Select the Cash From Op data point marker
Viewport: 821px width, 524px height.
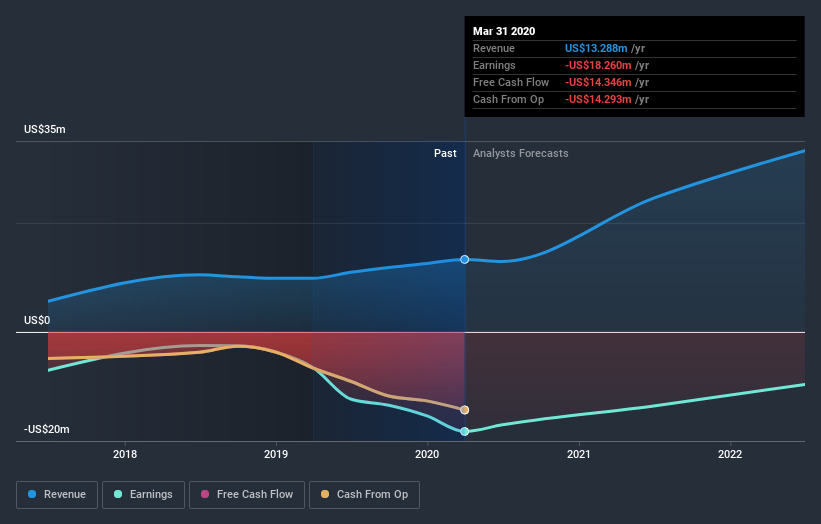tap(464, 410)
